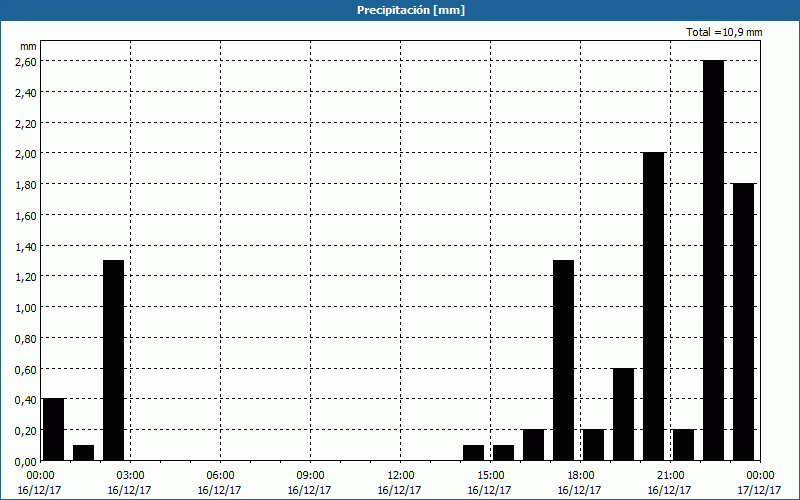Select the 1,30 mm bar before 18:00
800x500 pixels.
click(x=563, y=360)
